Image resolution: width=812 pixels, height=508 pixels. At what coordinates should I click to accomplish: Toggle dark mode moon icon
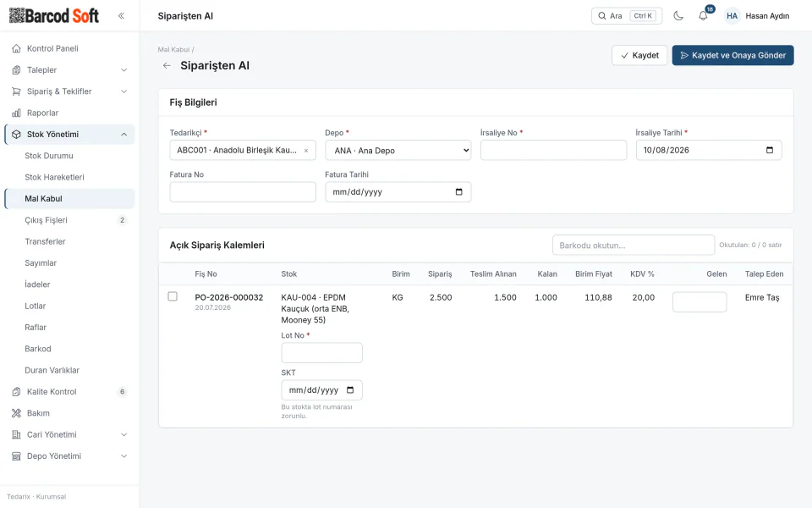click(x=678, y=15)
